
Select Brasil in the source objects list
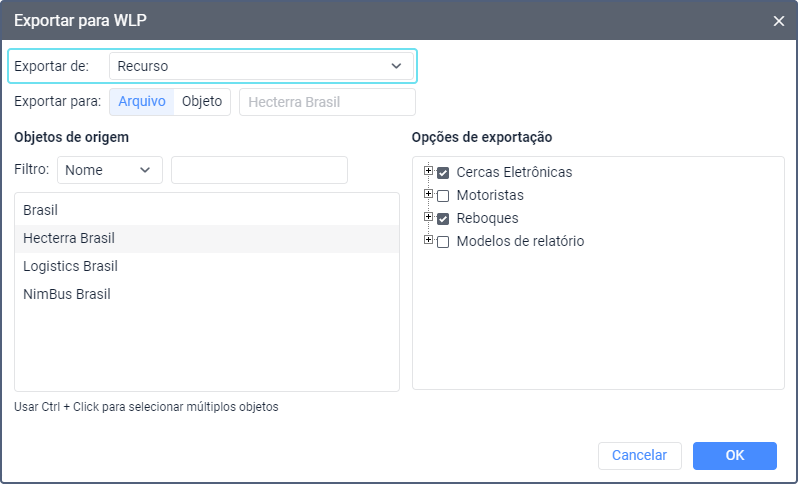tap(41, 211)
